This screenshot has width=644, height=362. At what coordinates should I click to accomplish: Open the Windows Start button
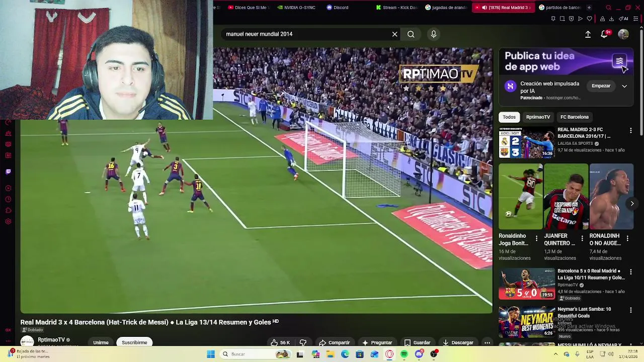click(x=211, y=354)
